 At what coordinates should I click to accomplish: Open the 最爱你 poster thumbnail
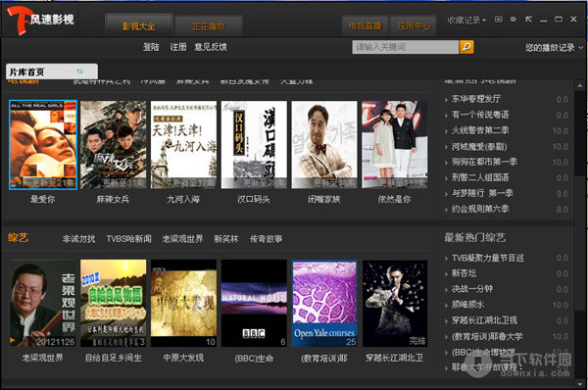click(43, 145)
